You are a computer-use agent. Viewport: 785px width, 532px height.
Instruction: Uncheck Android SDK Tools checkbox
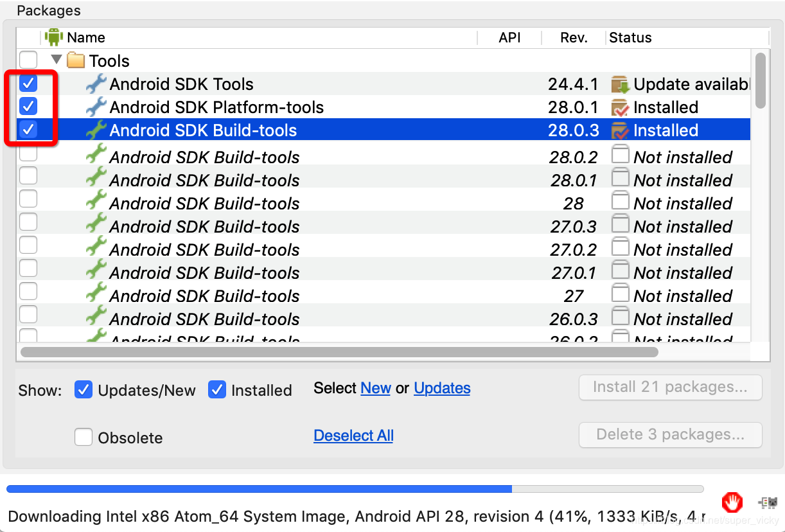tap(28, 84)
